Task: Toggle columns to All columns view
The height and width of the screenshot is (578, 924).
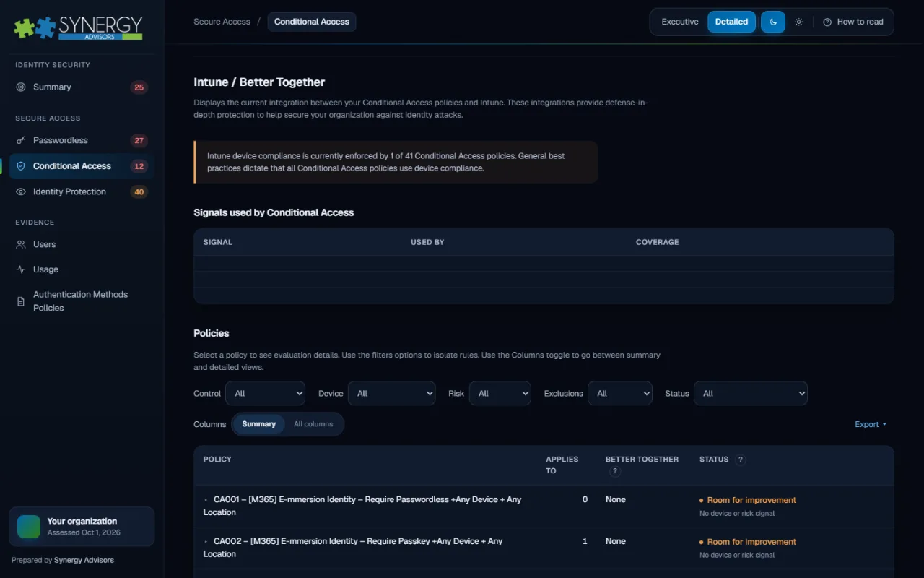Action: pyautogui.click(x=313, y=424)
